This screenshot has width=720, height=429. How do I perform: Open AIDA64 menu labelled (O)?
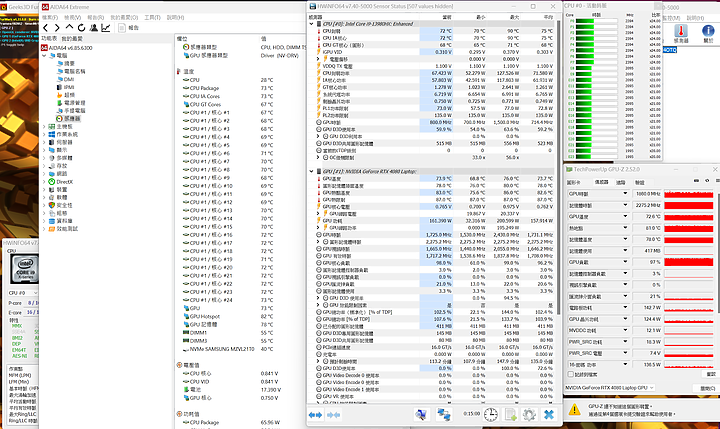tap(124, 17)
